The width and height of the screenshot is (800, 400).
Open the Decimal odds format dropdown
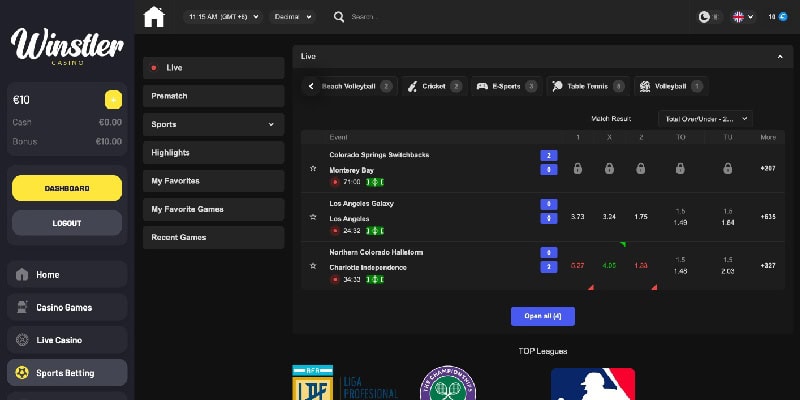[x=293, y=17]
